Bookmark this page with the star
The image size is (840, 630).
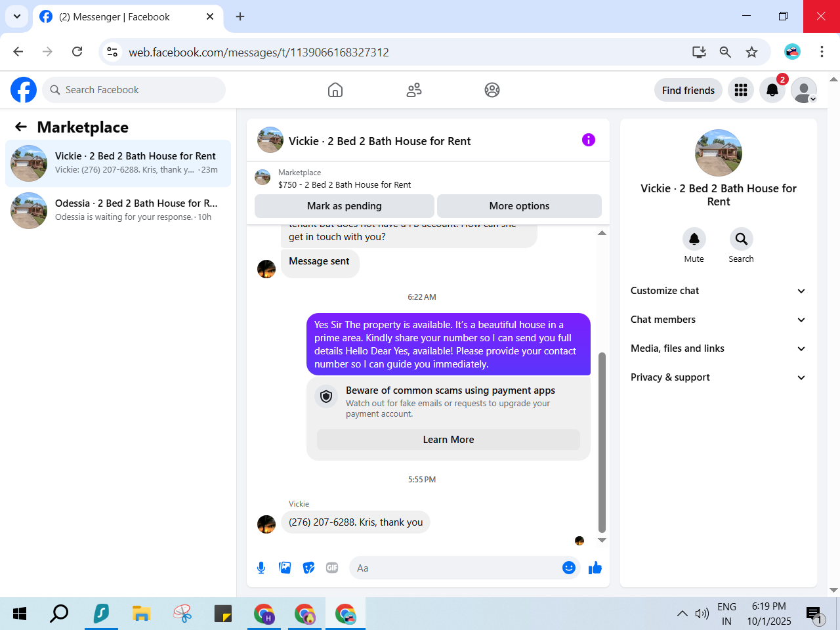pyautogui.click(x=752, y=52)
